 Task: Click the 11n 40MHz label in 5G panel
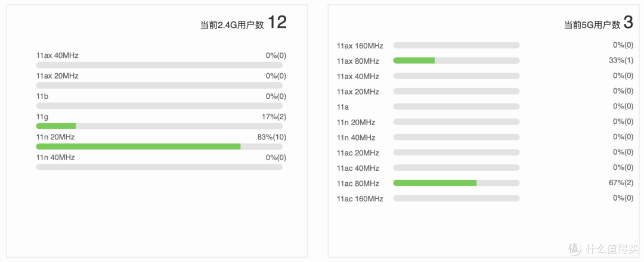[355, 138]
